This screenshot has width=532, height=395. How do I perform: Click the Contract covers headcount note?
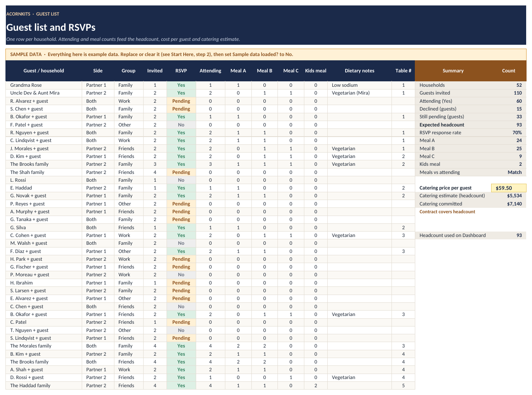click(447, 212)
